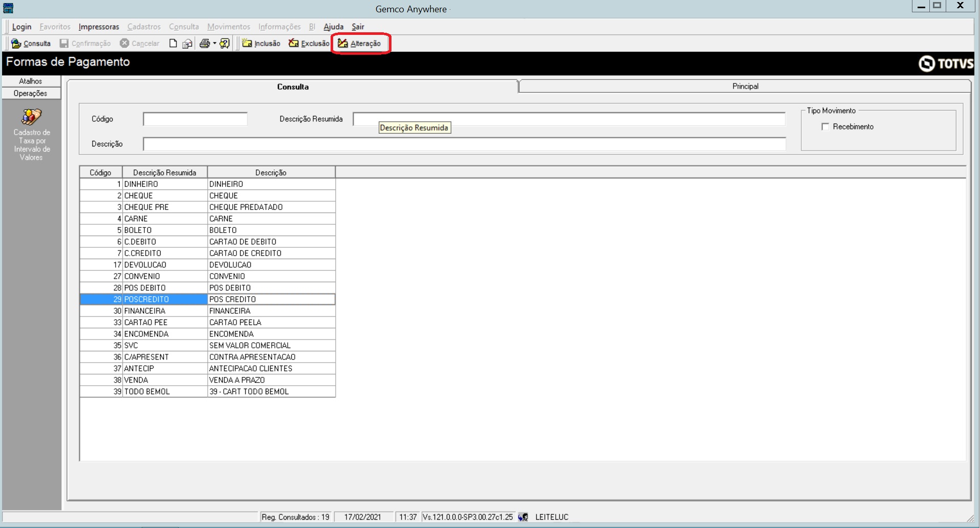The width and height of the screenshot is (980, 528).
Task: Open the BI menu
Action: pyautogui.click(x=312, y=27)
